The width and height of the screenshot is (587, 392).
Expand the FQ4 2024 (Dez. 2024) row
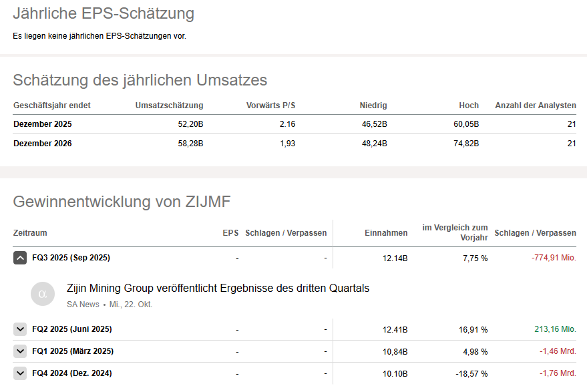click(x=20, y=373)
